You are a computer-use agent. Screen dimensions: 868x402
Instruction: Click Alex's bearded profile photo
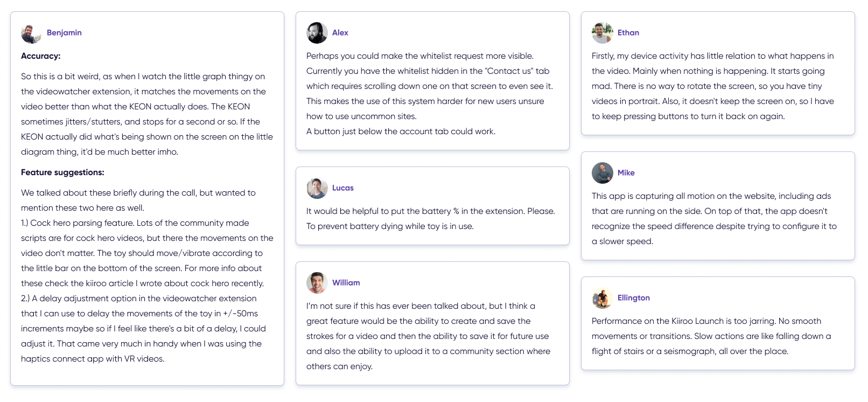(317, 33)
